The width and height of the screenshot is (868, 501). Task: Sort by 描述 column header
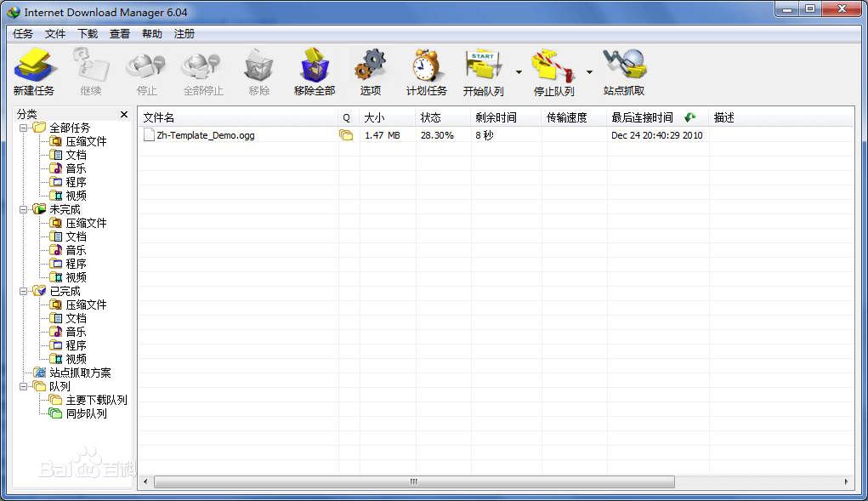780,117
